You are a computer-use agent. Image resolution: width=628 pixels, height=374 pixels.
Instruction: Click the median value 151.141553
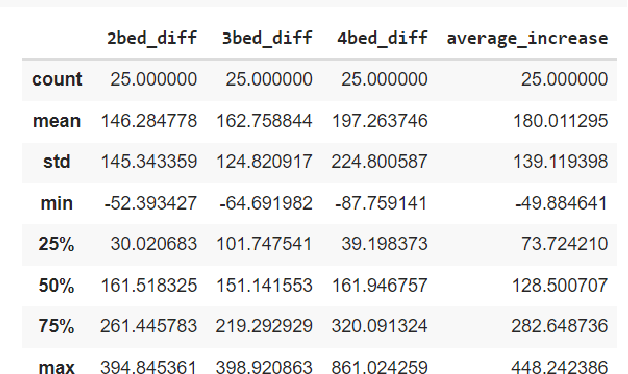[264, 286]
